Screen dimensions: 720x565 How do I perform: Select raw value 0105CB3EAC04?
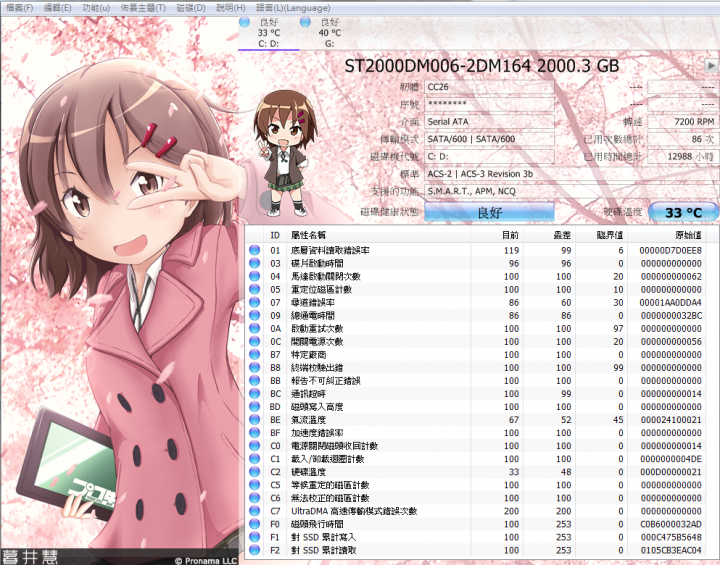(670, 550)
